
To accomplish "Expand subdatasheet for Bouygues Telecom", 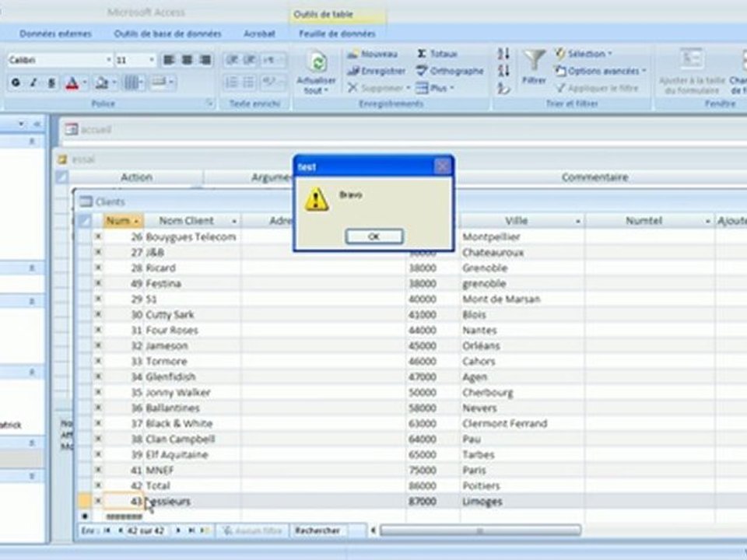I will tap(98, 236).
